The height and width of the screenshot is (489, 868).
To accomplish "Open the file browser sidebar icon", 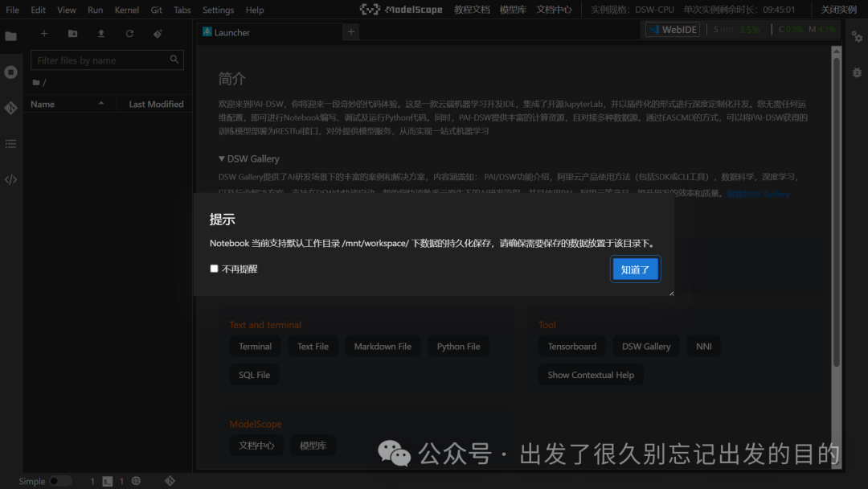I will (x=10, y=35).
